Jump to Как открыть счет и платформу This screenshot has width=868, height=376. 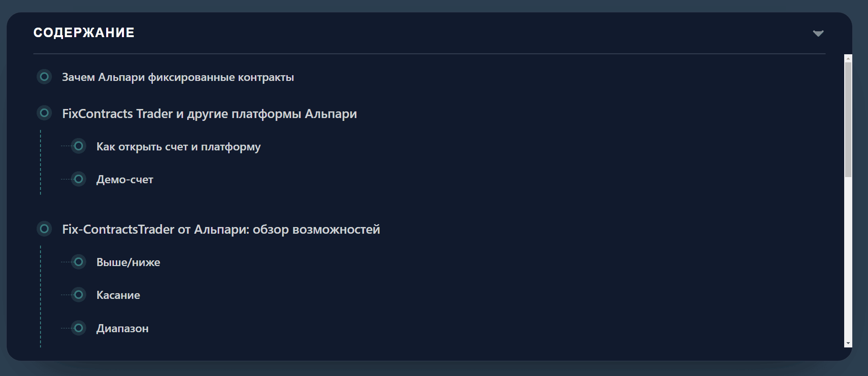[178, 147]
